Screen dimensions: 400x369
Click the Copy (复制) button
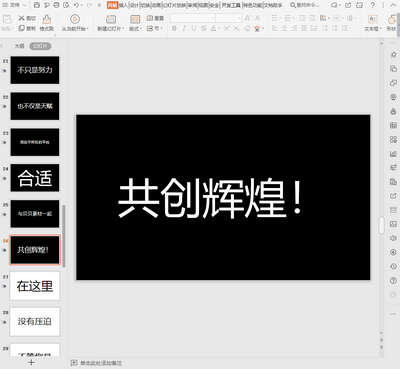(27, 28)
